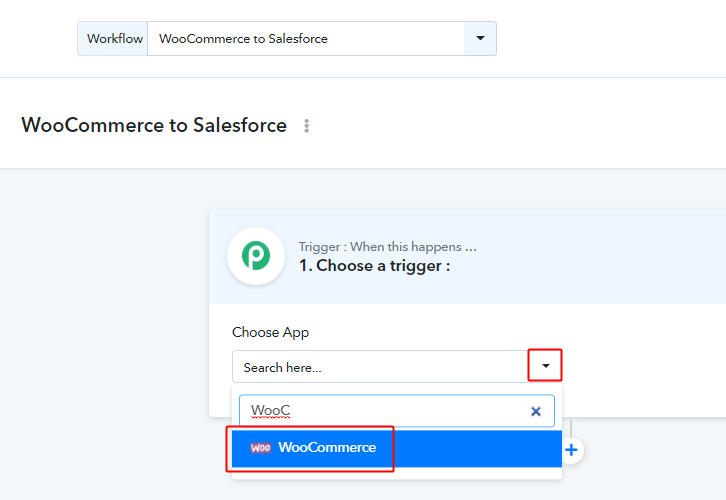
Task: Open the Workflow selector dropdown arrow
Action: [480, 38]
